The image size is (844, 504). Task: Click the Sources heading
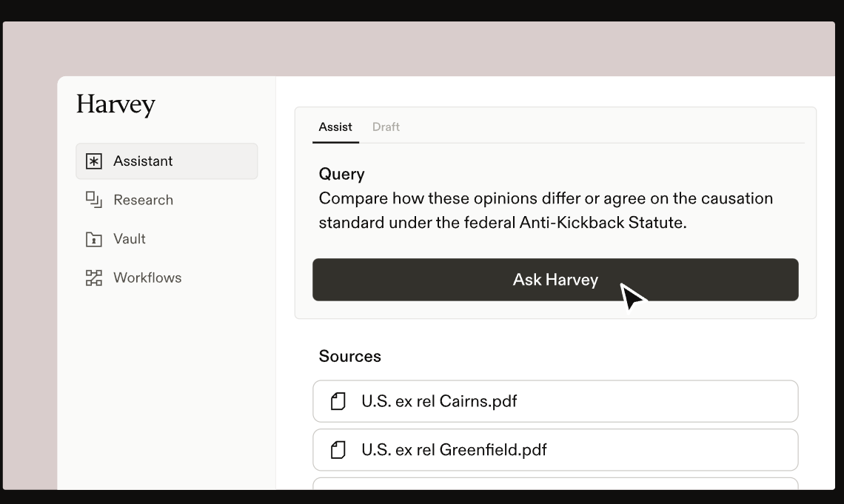click(350, 356)
